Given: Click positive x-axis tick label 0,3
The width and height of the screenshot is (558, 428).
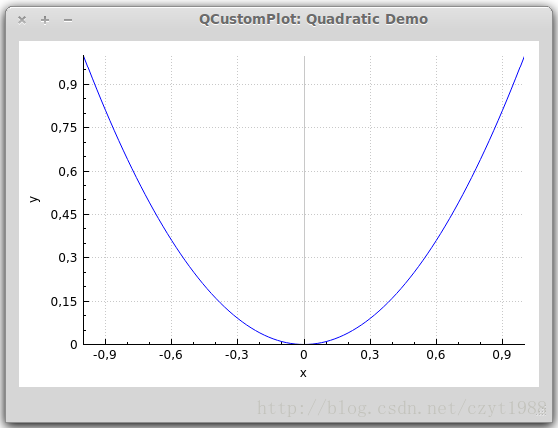Looking at the screenshot, I should click(x=370, y=355).
